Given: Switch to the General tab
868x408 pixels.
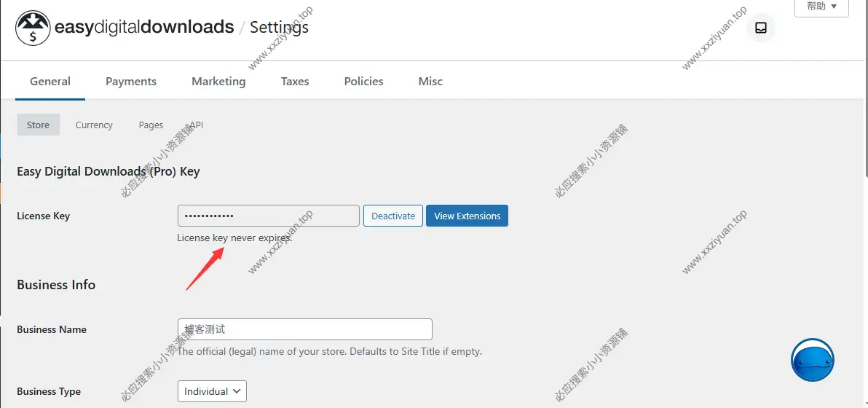Looking at the screenshot, I should pos(50,82).
